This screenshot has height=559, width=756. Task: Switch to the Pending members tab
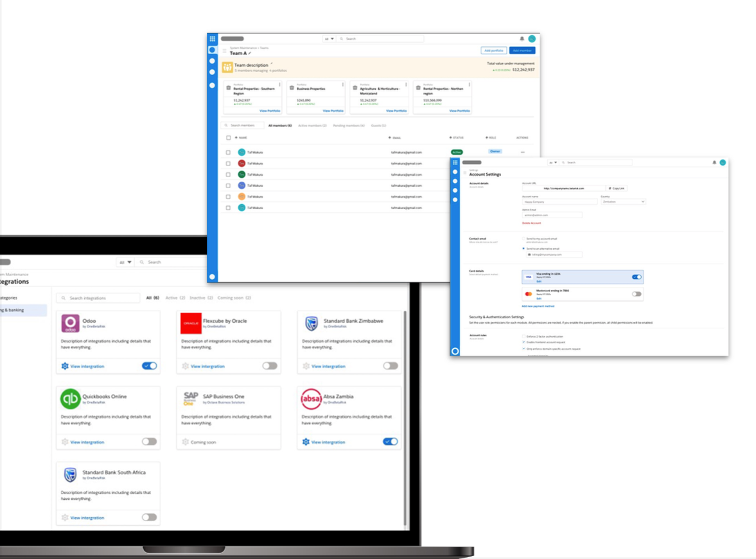(349, 126)
